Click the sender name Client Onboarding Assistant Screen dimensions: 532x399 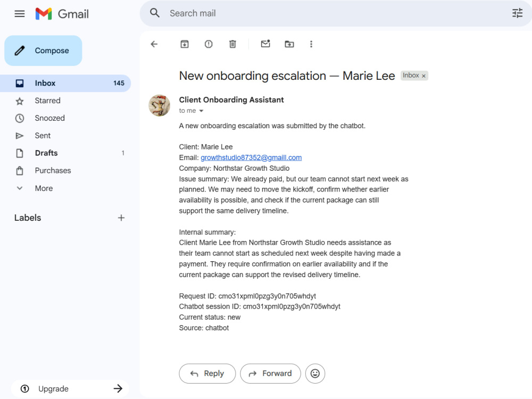pos(231,100)
